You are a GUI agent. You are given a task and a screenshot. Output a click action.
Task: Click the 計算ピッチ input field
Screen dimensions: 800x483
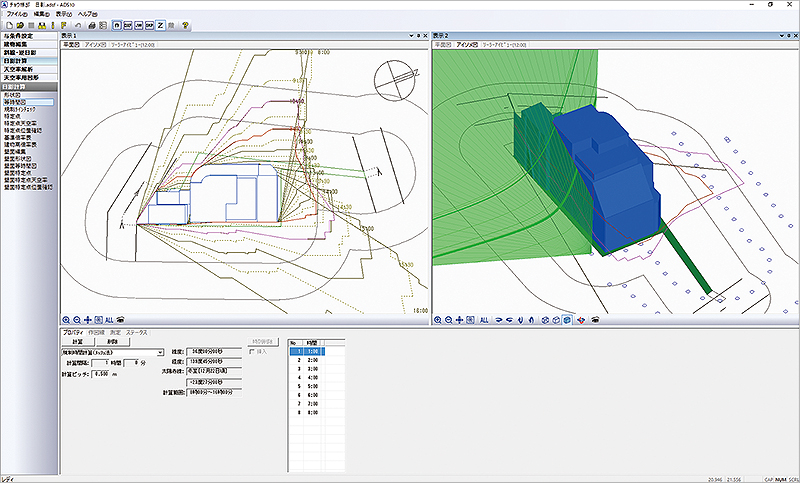(101, 374)
